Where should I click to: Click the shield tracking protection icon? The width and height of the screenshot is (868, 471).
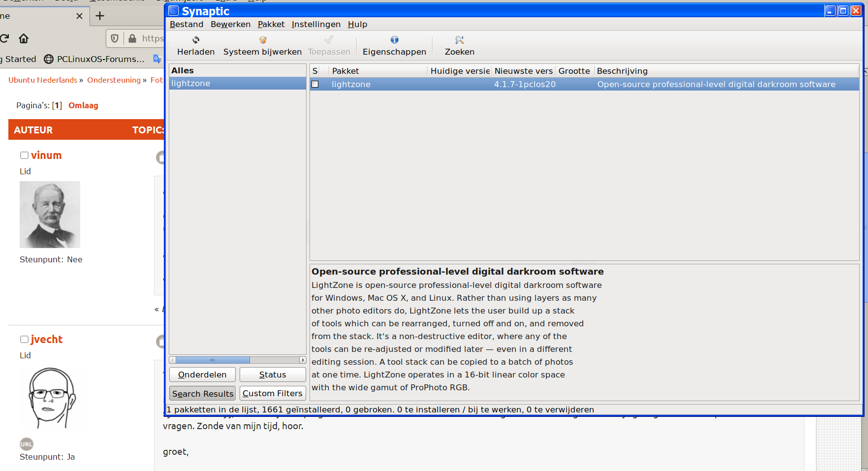click(115, 38)
